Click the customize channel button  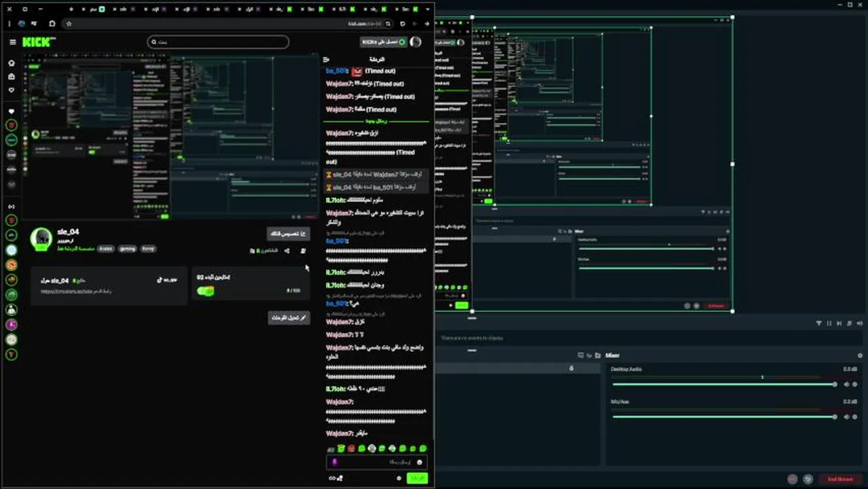pos(289,234)
